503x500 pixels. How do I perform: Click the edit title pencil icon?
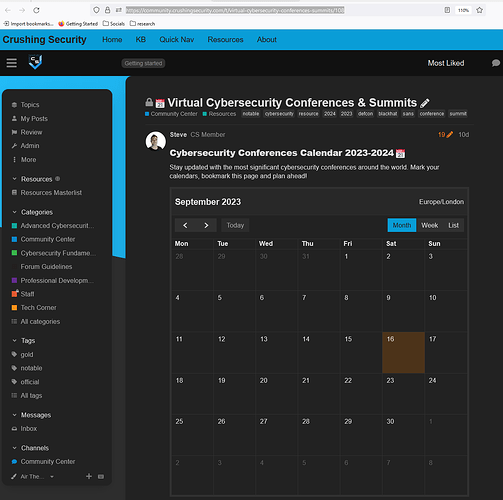425,103
